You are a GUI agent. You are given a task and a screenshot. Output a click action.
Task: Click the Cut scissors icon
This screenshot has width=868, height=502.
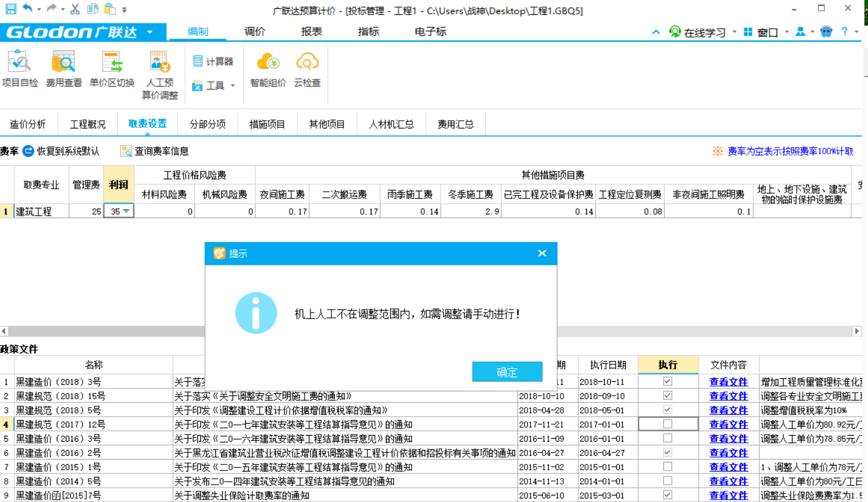tap(75, 9)
